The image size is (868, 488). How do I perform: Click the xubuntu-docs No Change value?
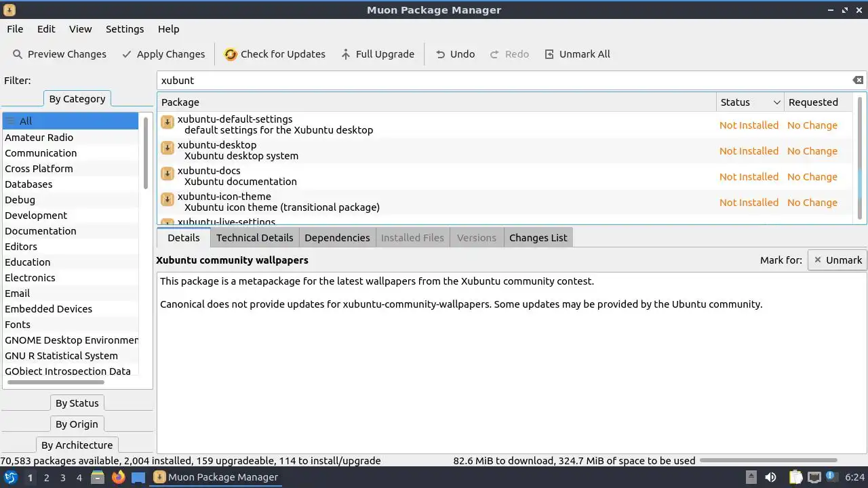click(812, 177)
